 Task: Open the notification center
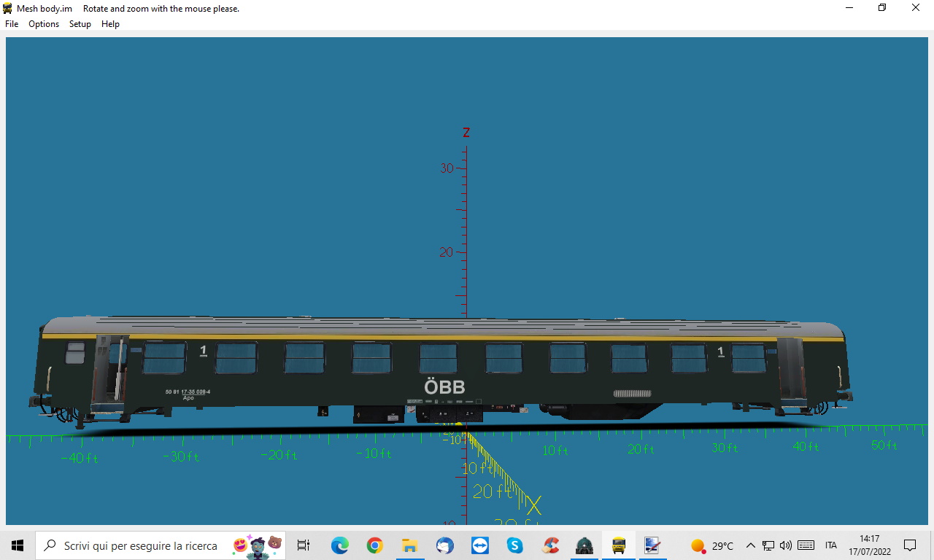click(x=910, y=545)
